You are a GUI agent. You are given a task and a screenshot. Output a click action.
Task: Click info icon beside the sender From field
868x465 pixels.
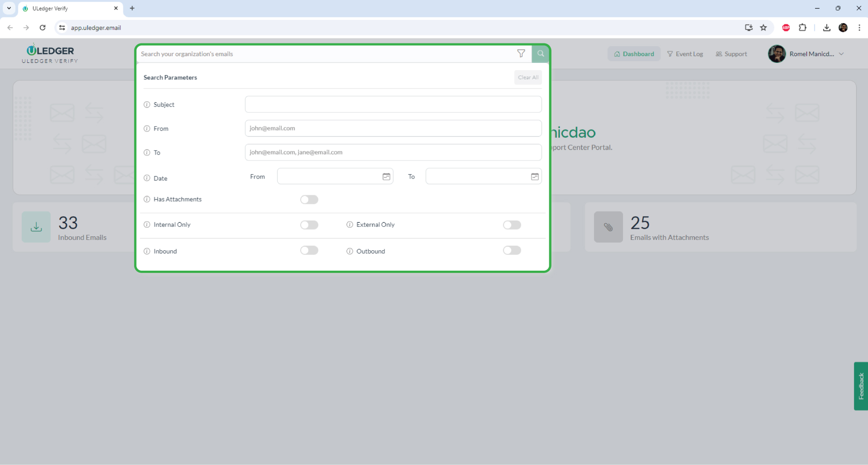[x=147, y=129]
